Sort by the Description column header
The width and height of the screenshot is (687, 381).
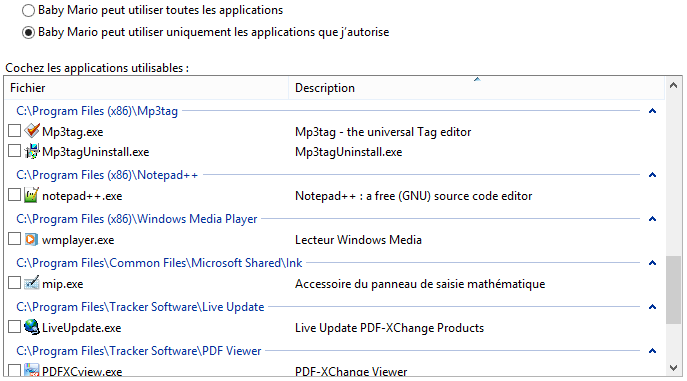pyautogui.click(x=477, y=88)
